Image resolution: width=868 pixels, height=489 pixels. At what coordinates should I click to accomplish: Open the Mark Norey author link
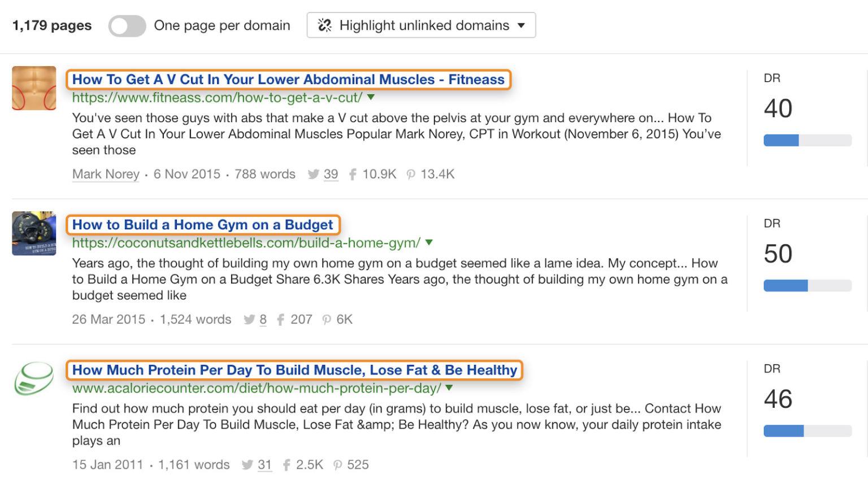click(x=105, y=174)
